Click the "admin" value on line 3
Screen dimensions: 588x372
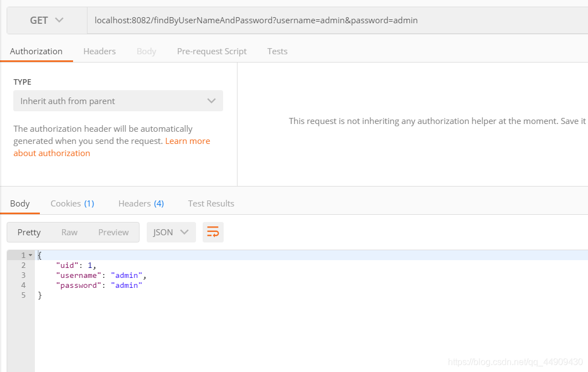127,276
